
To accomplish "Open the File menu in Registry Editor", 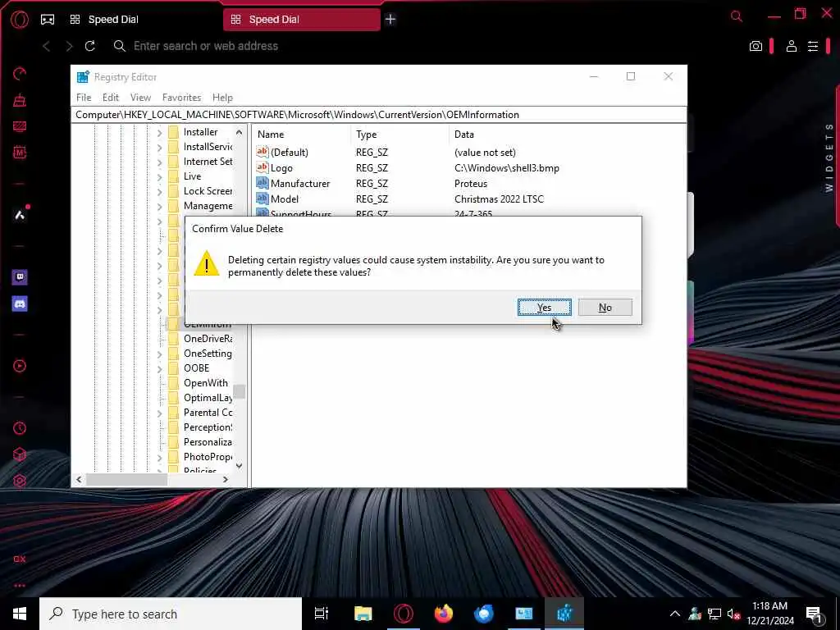I will [84, 98].
